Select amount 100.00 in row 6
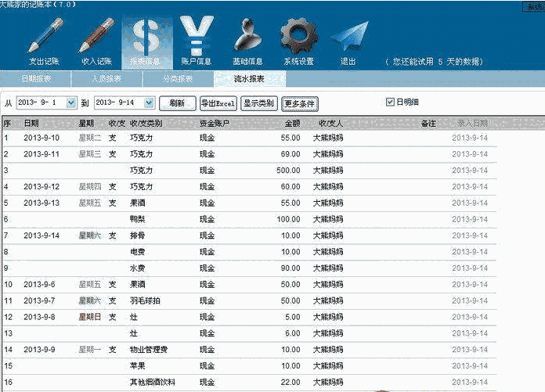The width and height of the screenshot is (545, 392). click(x=288, y=219)
